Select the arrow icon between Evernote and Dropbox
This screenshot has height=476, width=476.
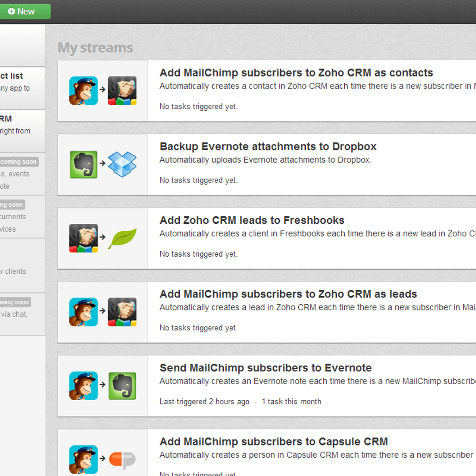103,164
